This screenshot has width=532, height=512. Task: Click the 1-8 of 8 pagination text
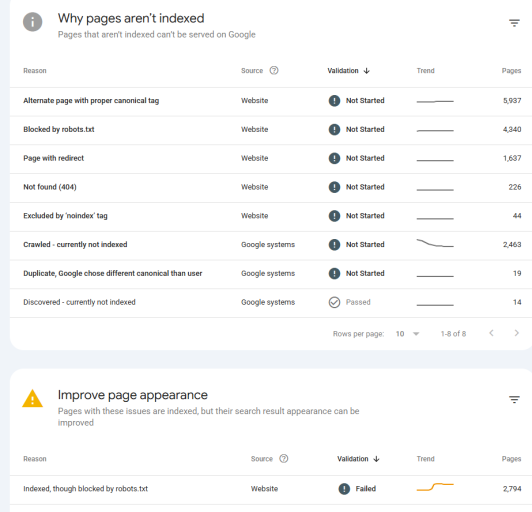click(453, 334)
